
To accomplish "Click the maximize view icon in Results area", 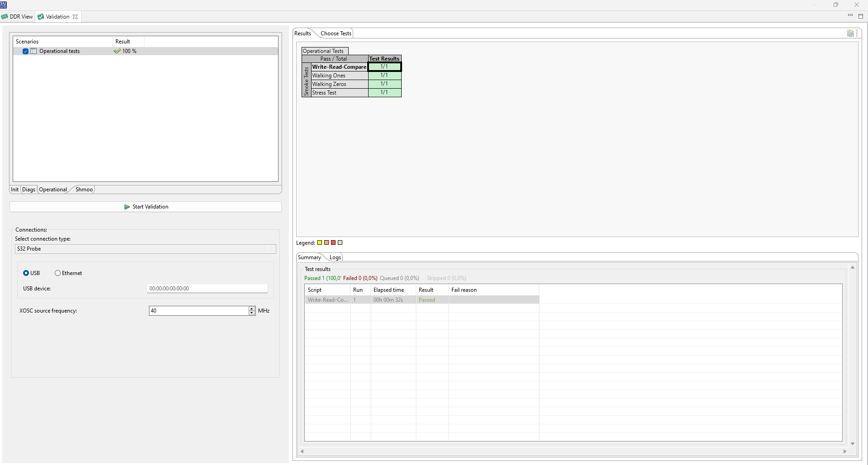I will (861, 16).
